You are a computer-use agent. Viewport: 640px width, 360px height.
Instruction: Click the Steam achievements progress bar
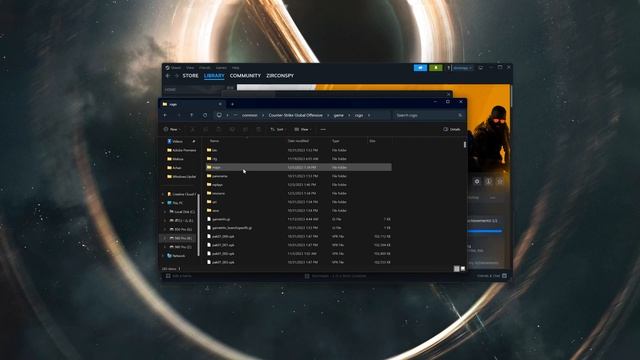tap(484, 231)
